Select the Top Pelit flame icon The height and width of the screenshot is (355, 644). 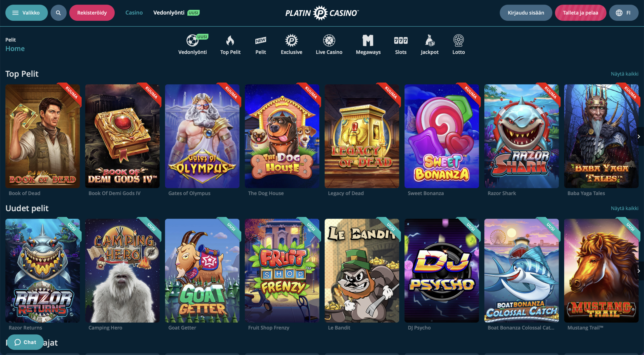pyautogui.click(x=230, y=41)
